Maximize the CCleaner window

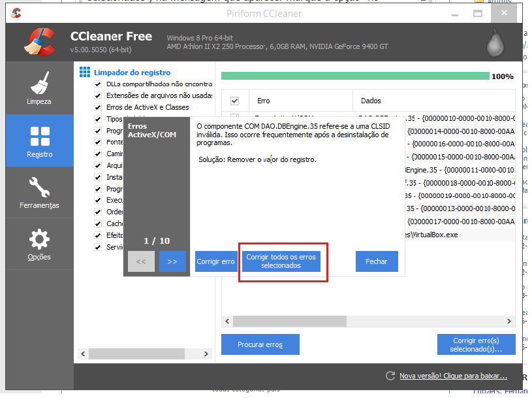click(x=478, y=14)
